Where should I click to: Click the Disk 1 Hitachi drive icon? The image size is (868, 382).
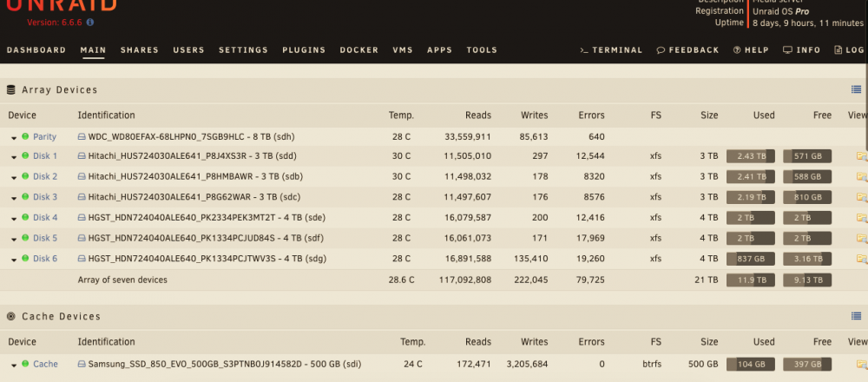coord(82,156)
